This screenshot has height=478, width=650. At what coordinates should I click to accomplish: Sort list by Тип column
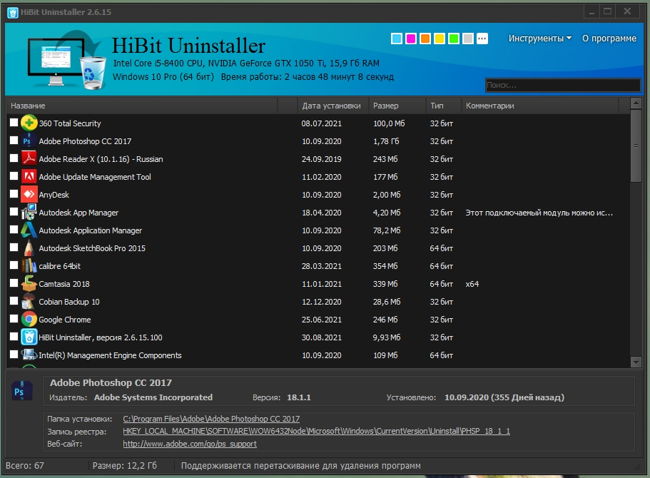[x=444, y=106]
